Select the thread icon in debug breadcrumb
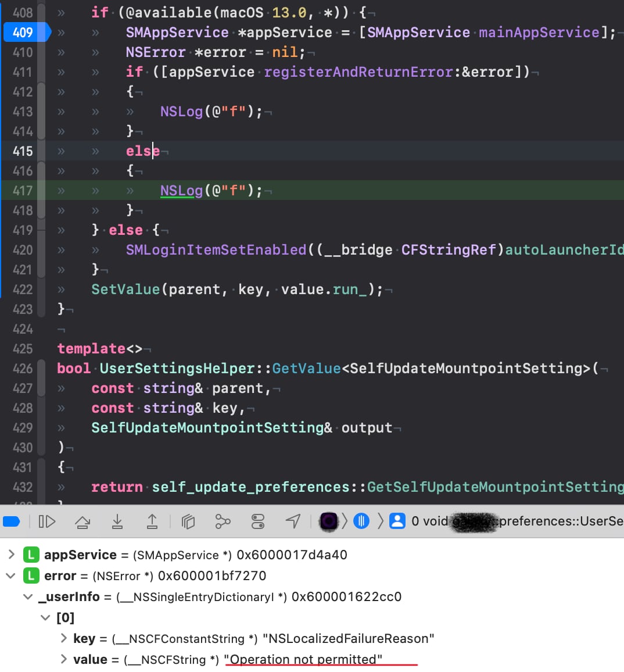Viewport: 624px width, 672px height. [x=361, y=521]
